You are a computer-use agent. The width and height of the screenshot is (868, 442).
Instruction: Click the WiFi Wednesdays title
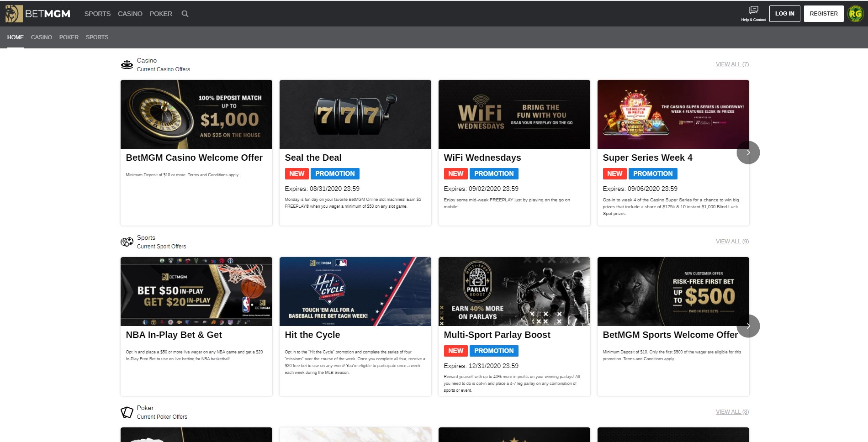click(x=482, y=158)
